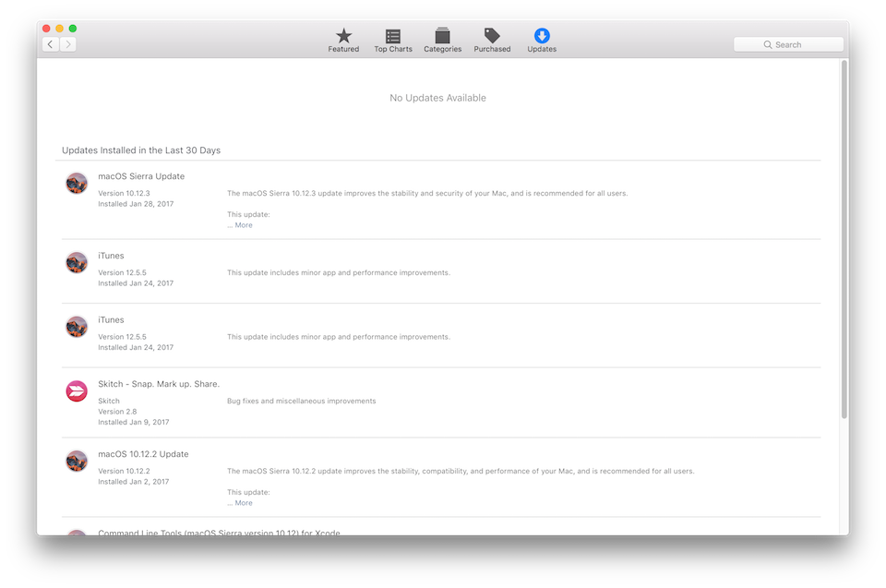Open the Categories tab icon
886x588 pixels.
(x=442, y=36)
